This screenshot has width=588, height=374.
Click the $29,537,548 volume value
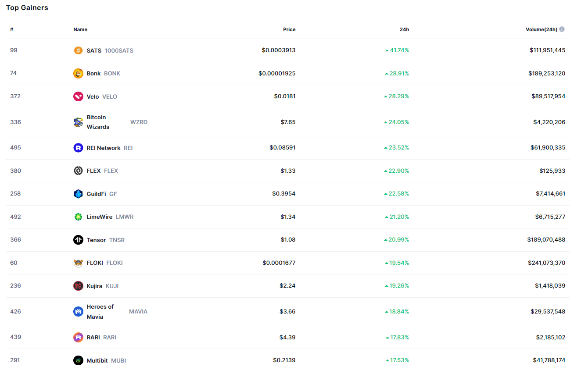tap(548, 311)
